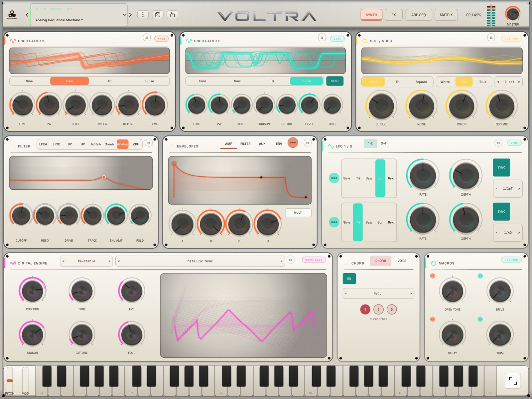Go to previous preset with left chevron

point(27,15)
